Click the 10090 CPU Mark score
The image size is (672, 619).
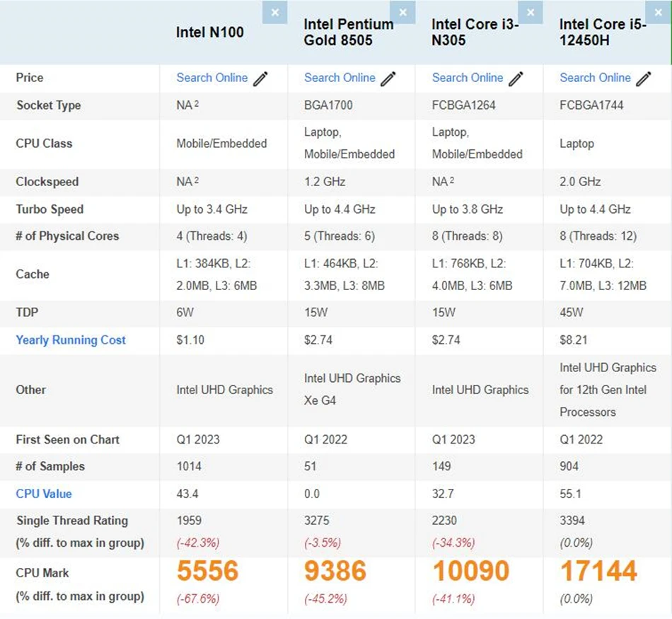(x=470, y=571)
